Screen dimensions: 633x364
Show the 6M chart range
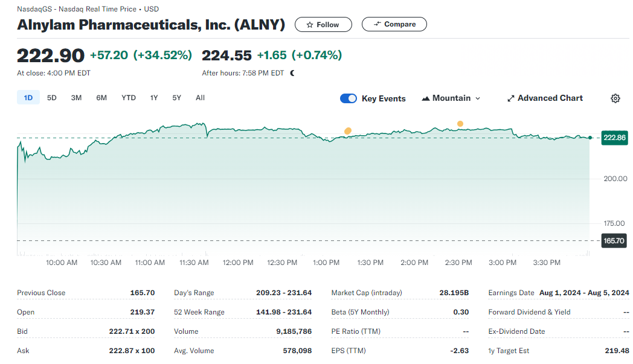pyautogui.click(x=101, y=98)
